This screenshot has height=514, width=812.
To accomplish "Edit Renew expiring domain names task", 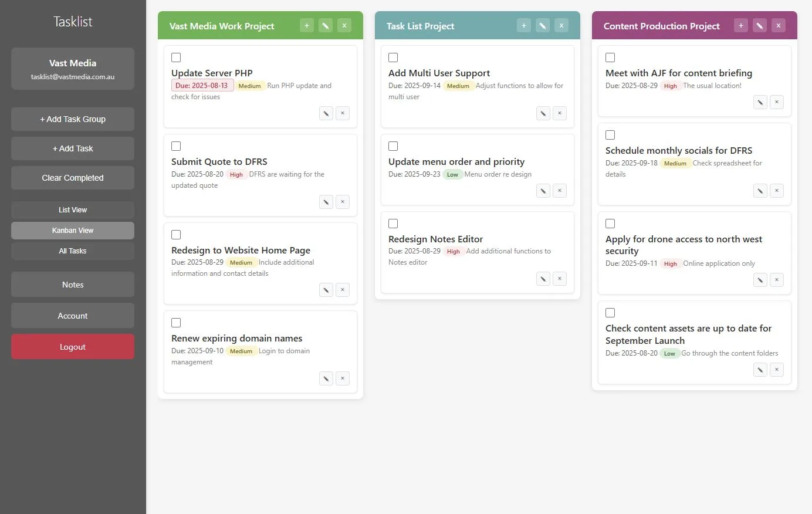I will 326,378.
